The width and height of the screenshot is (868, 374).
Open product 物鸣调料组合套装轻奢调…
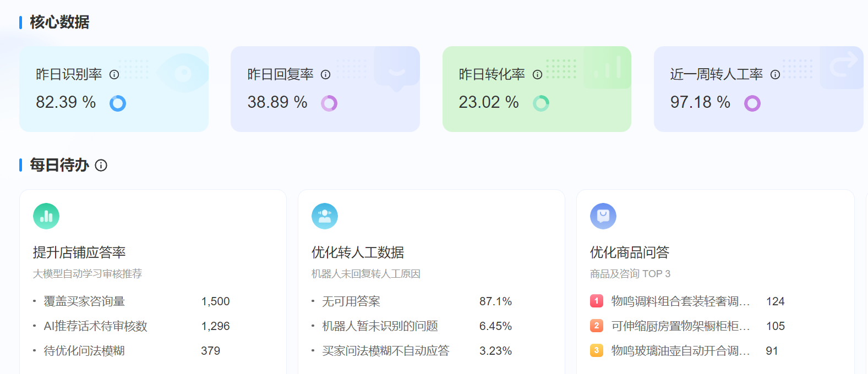tap(681, 301)
